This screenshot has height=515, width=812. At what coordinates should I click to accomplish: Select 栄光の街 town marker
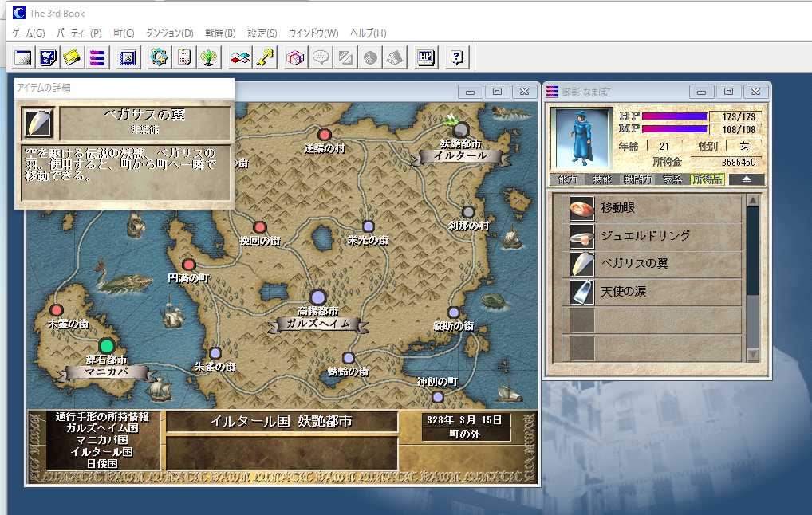[x=369, y=226]
